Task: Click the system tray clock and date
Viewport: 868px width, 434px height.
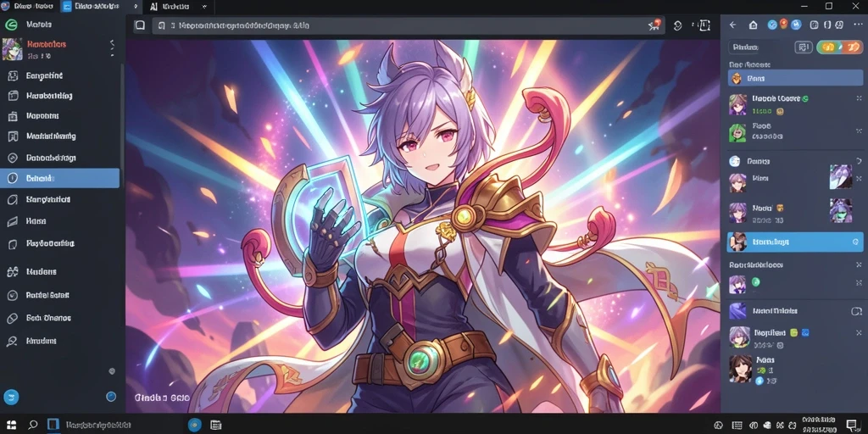Action: tap(819, 425)
